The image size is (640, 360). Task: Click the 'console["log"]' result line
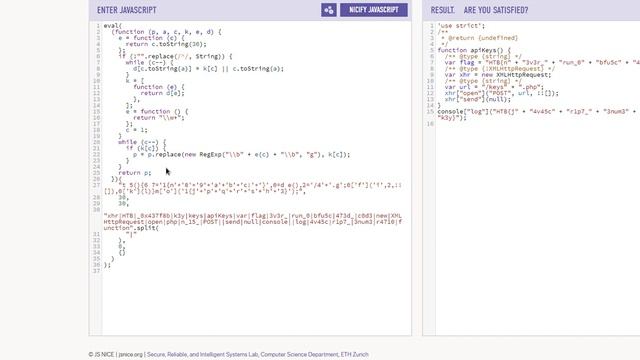click(x=538, y=111)
